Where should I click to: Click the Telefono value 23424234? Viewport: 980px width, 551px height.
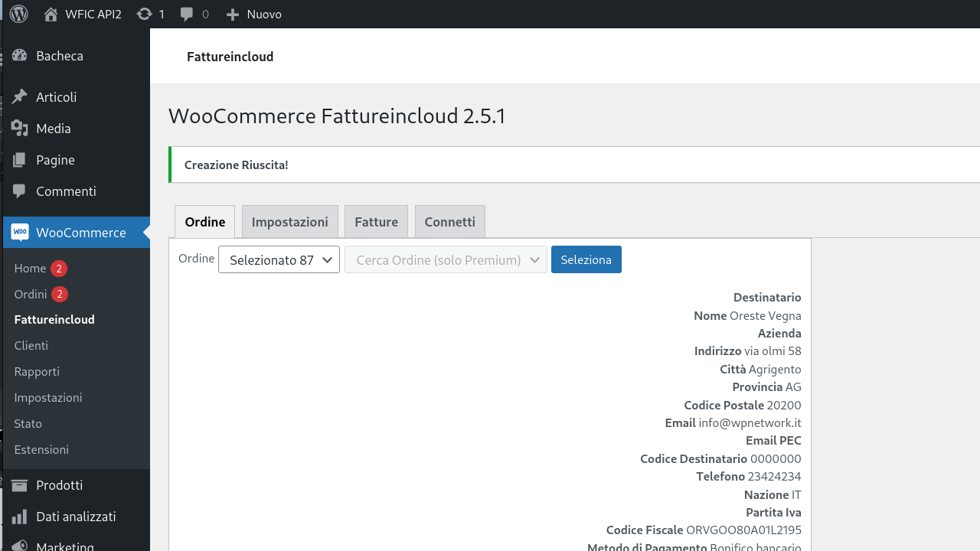pos(774,477)
